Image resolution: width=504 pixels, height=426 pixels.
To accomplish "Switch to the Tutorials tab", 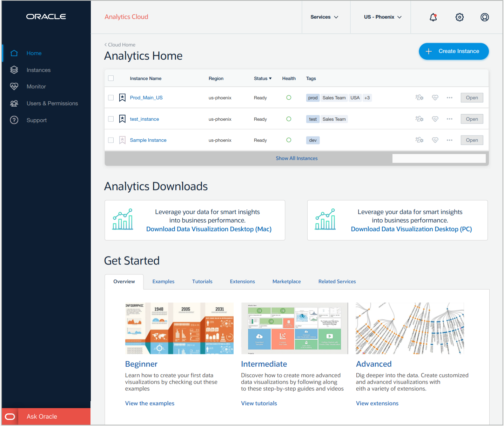I will (202, 281).
